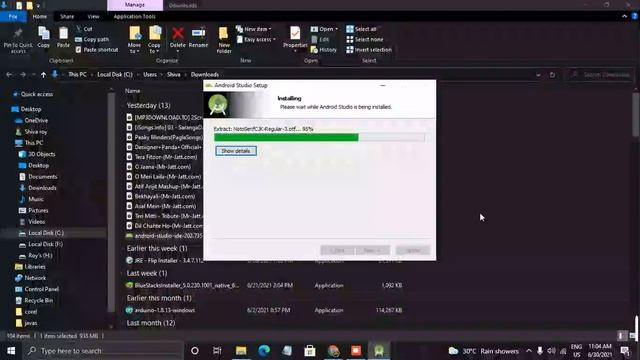Click the Android Studio taskbar icon
The width and height of the screenshot is (640, 360).
(x=379, y=350)
